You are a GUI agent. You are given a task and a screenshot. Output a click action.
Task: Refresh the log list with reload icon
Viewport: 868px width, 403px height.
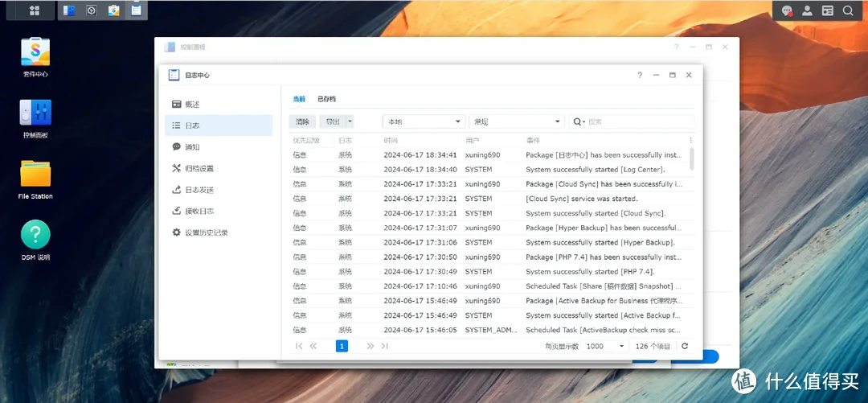point(685,346)
